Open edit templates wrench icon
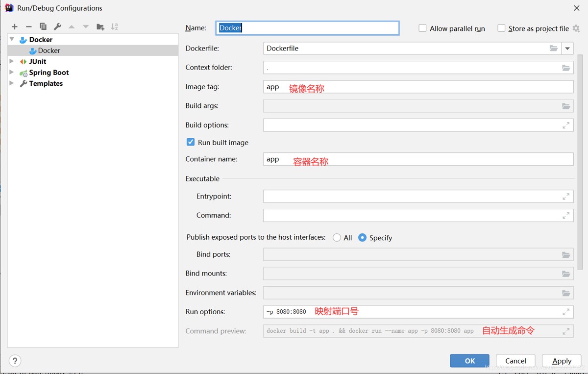This screenshot has width=588, height=374. [x=57, y=27]
